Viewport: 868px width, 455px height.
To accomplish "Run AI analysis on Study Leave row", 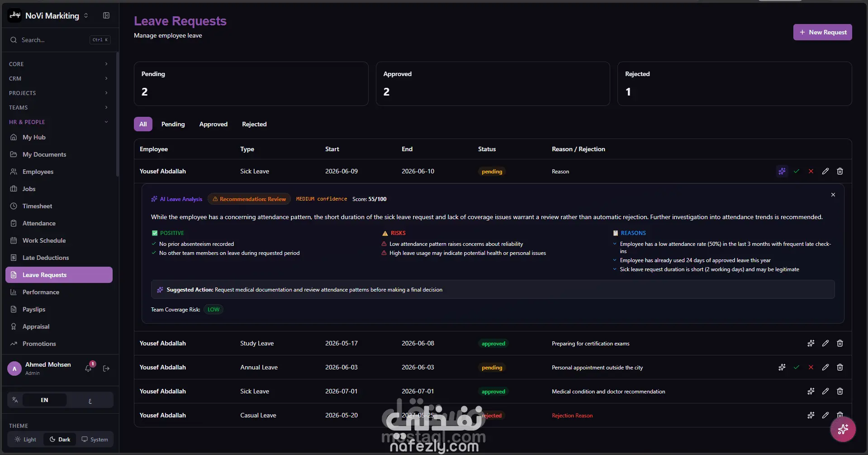I will (811, 343).
